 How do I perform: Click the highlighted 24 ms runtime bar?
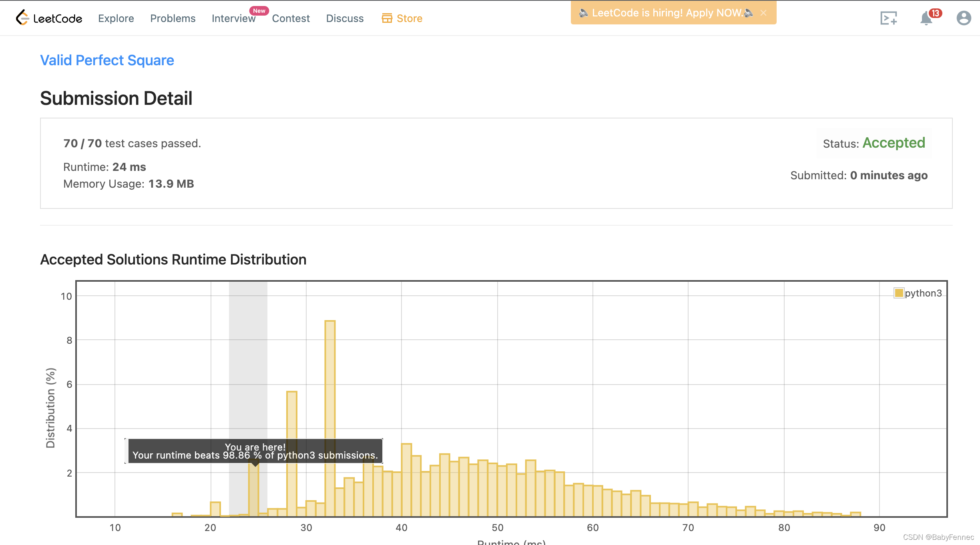click(x=253, y=492)
